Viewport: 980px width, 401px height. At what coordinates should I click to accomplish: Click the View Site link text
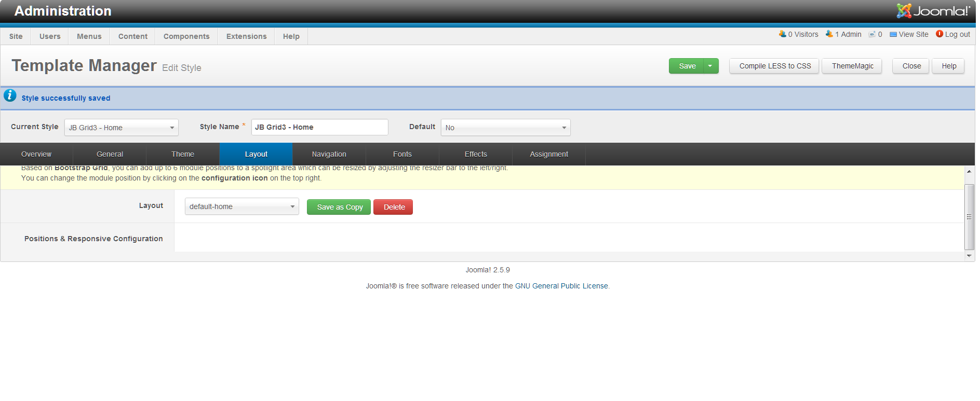[x=914, y=34]
